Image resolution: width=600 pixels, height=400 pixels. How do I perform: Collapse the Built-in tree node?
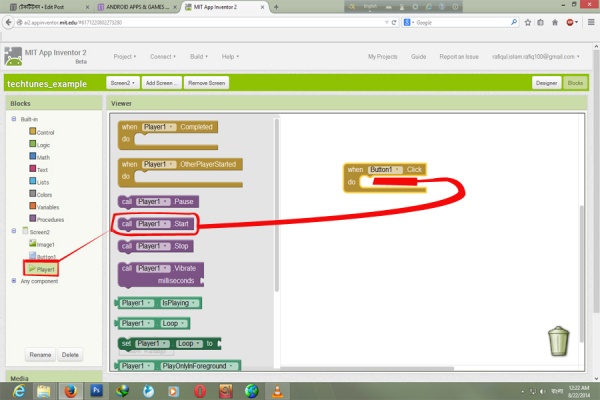[x=14, y=119]
